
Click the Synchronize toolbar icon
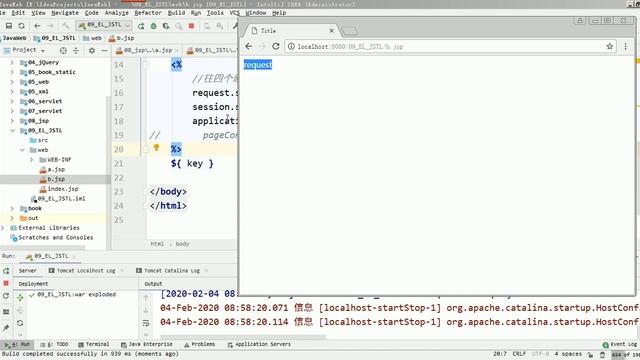click(21, 26)
